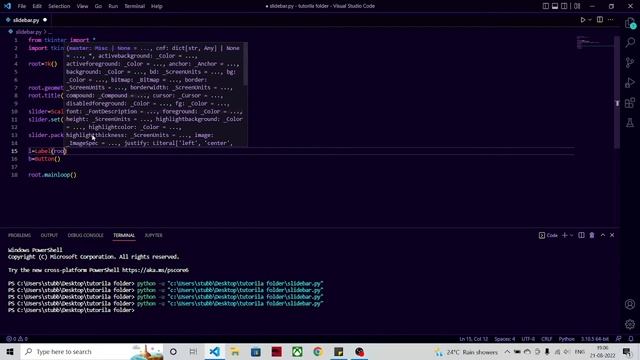
Task: Select the Python language mode
Action: tap(567, 339)
